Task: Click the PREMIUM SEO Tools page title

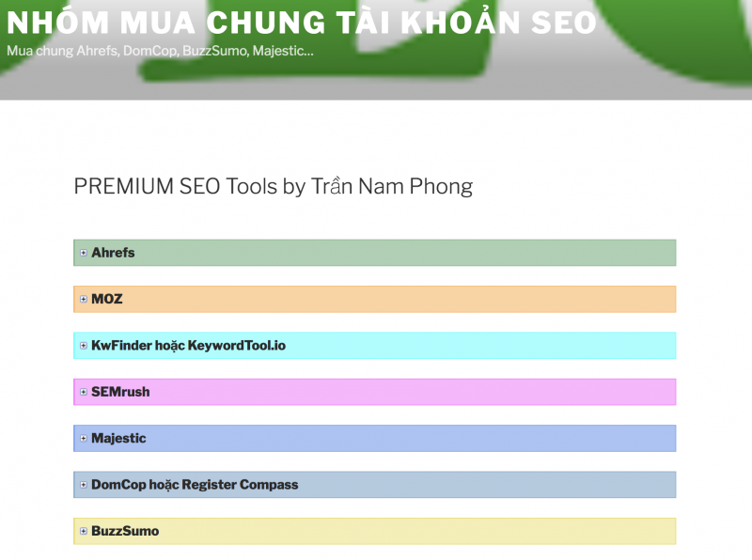Action: click(x=274, y=186)
